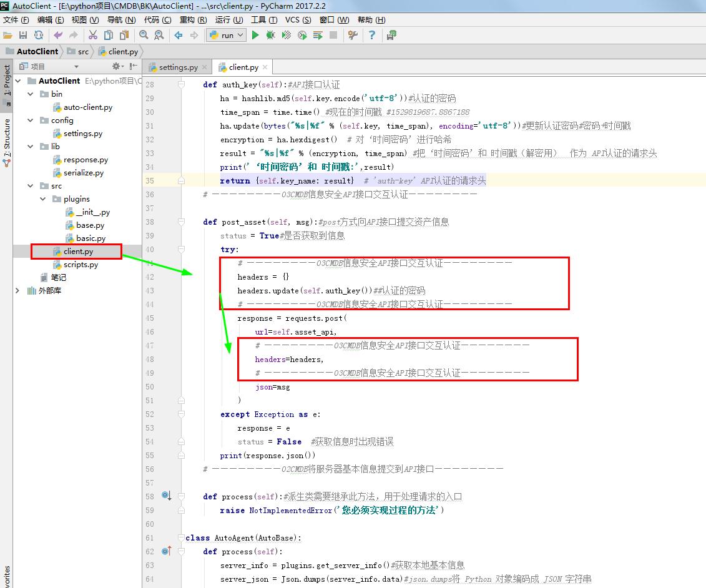Collapse the config folder
The width and height of the screenshot is (706, 588).
(x=31, y=120)
